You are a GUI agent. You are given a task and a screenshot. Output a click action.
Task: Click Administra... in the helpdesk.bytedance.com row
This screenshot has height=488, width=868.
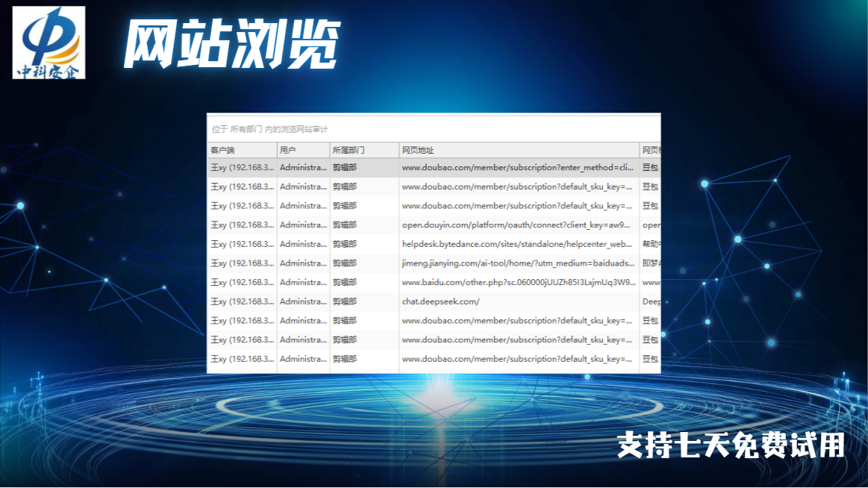[303, 244]
